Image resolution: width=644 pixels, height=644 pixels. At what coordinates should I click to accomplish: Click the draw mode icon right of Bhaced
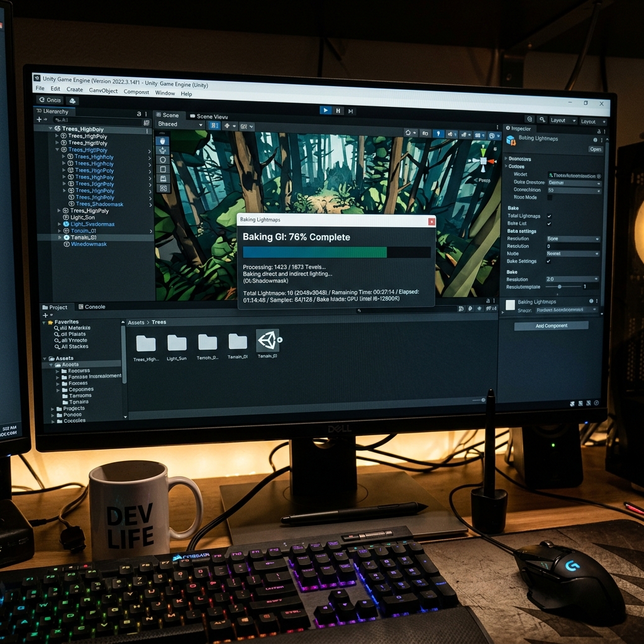[x=214, y=126]
